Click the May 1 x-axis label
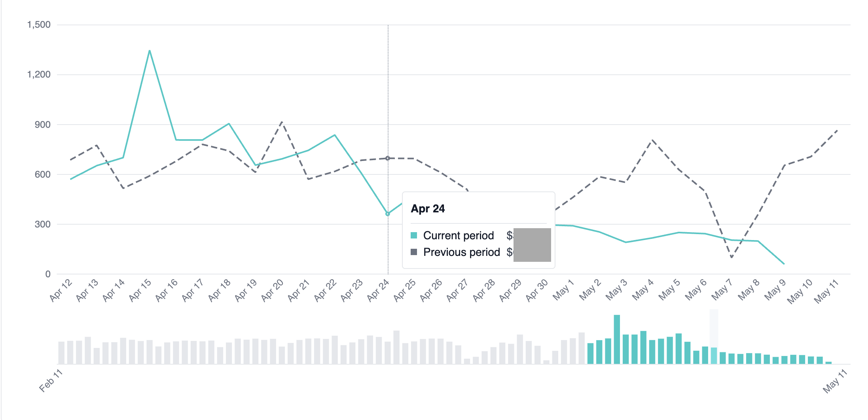The width and height of the screenshot is (868, 420). click(563, 291)
